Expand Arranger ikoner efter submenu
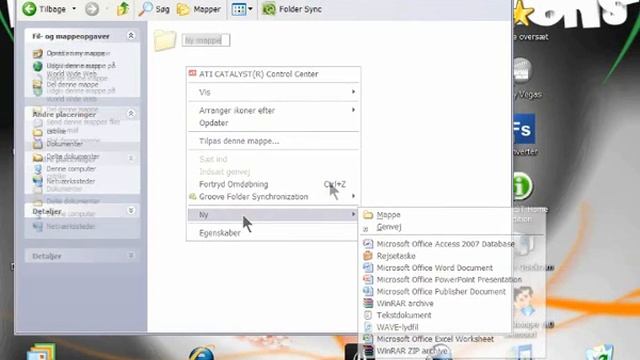 click(273, 110)
